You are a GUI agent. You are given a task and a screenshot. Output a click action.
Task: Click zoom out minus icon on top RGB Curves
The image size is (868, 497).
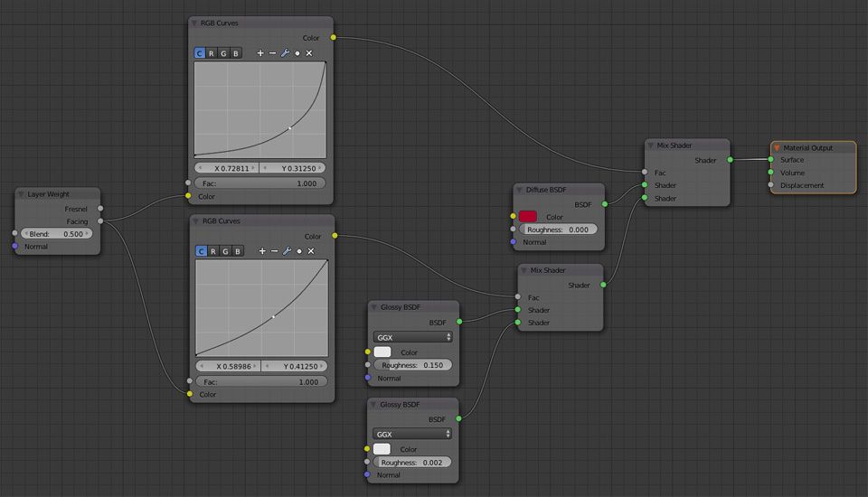tap(272, 53)
